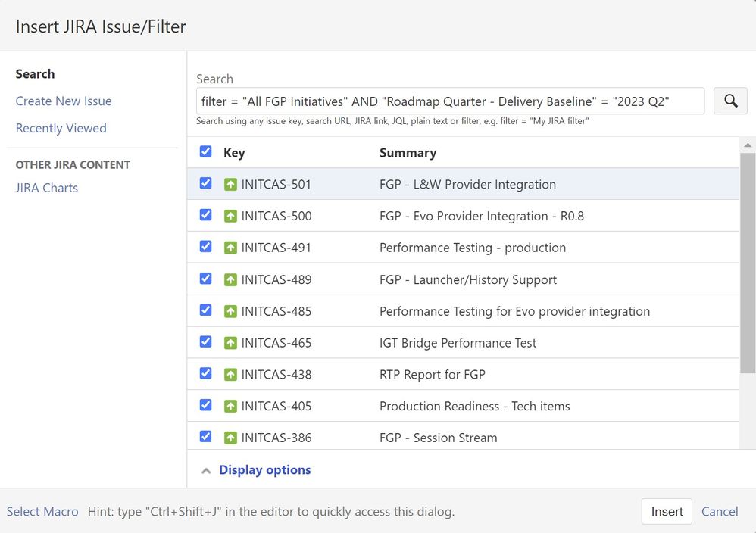Image resolution: width=756 pixels, height=533 pixels.
Task: Click the Cancel link
Action: [719, 512]
